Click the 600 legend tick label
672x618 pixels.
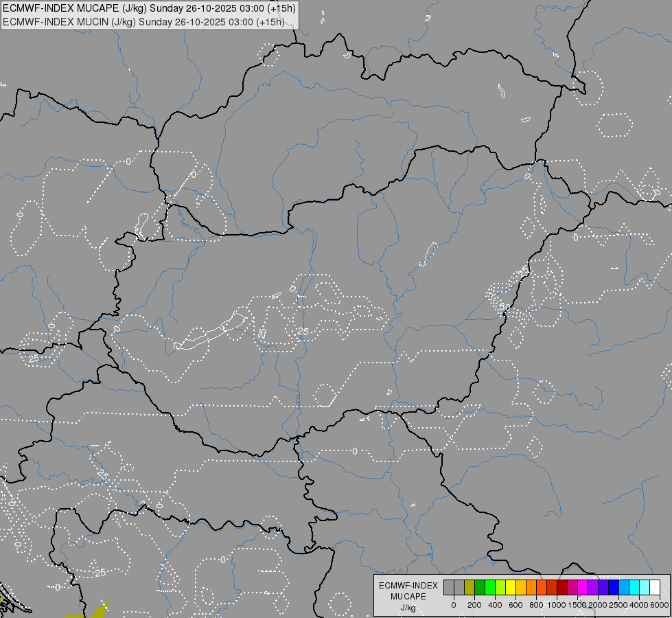click(x=515, y=605)
